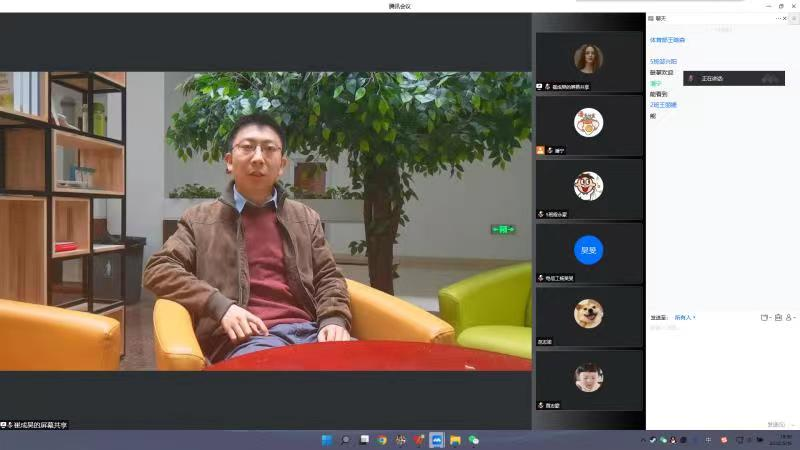Click the taskbar search magnifier icon
The width and height of the screenshot is (800, 450).
(345, 440)
